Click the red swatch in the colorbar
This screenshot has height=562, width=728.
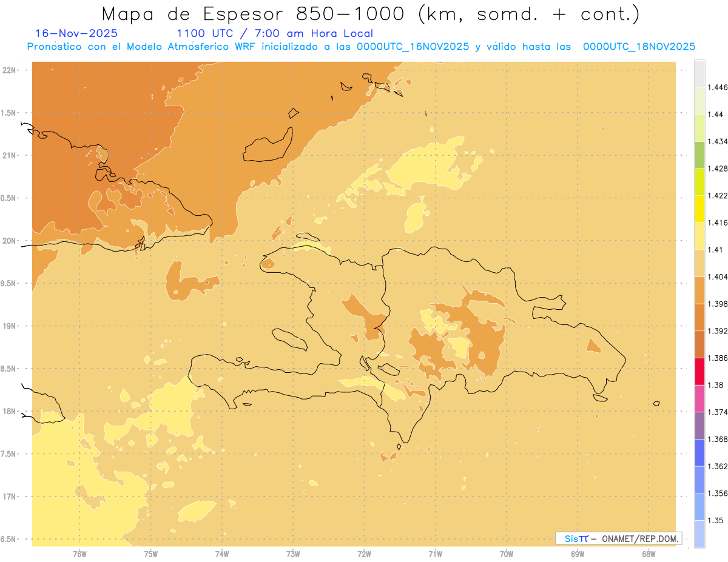(x=699, y=371)
